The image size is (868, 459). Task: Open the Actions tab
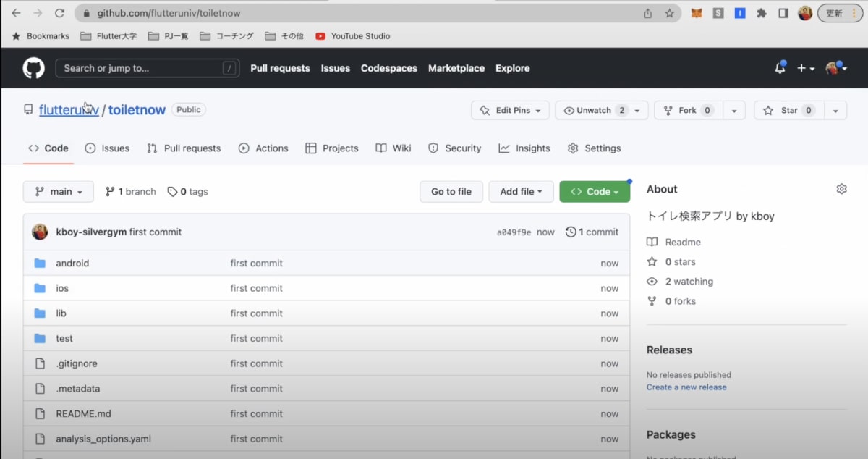point(263,148)
